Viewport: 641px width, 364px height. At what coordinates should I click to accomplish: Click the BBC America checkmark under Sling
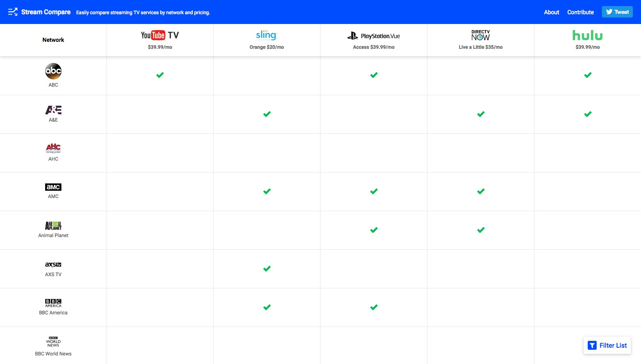point(267,307)
